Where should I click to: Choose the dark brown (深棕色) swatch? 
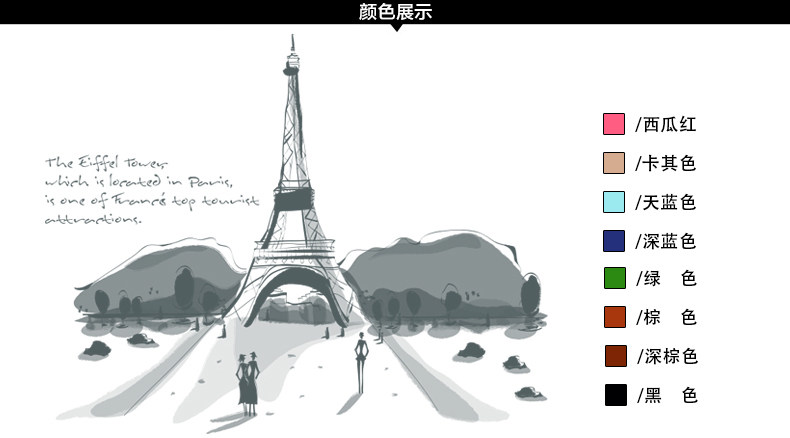pyautogui.click(x=614, y=356)
